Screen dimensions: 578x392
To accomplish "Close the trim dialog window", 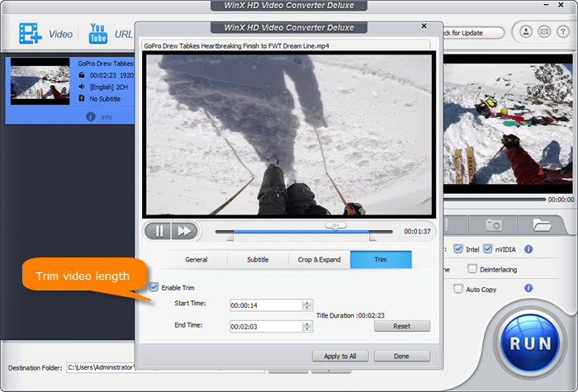I will 424,26.
